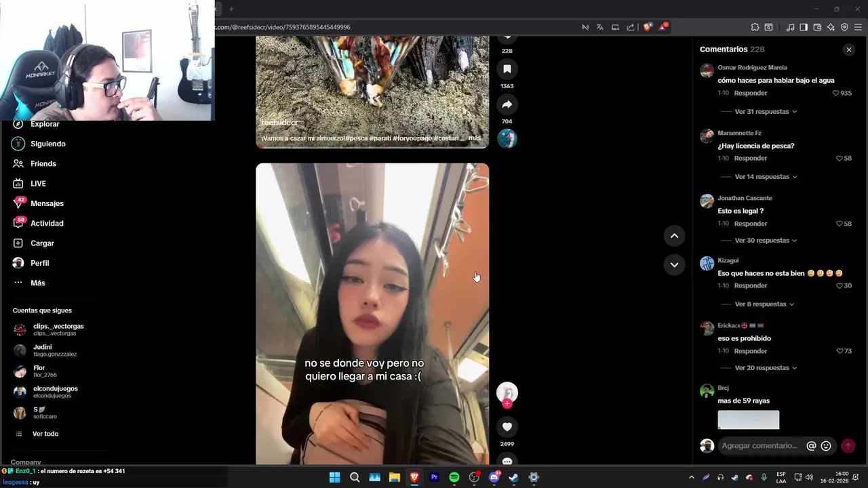This screenshot has height=488, width=868.
Task: Close the Comentarios panel
Action: pyautogui.click(x=848, y=49)
